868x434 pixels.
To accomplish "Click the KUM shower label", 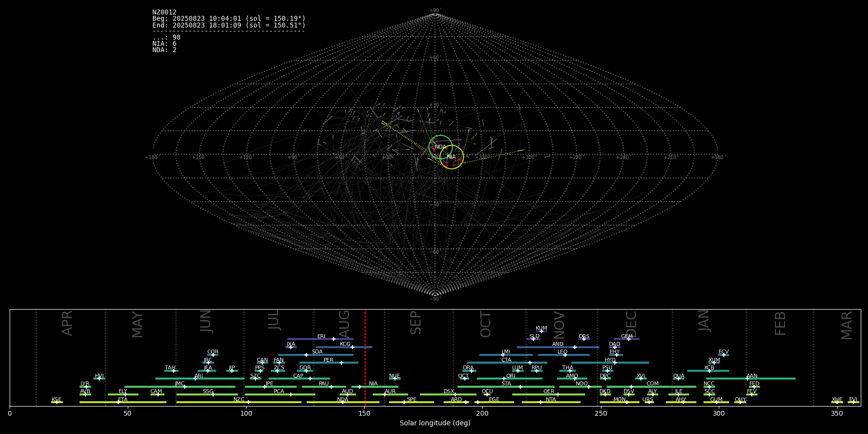I will point(542,328).
